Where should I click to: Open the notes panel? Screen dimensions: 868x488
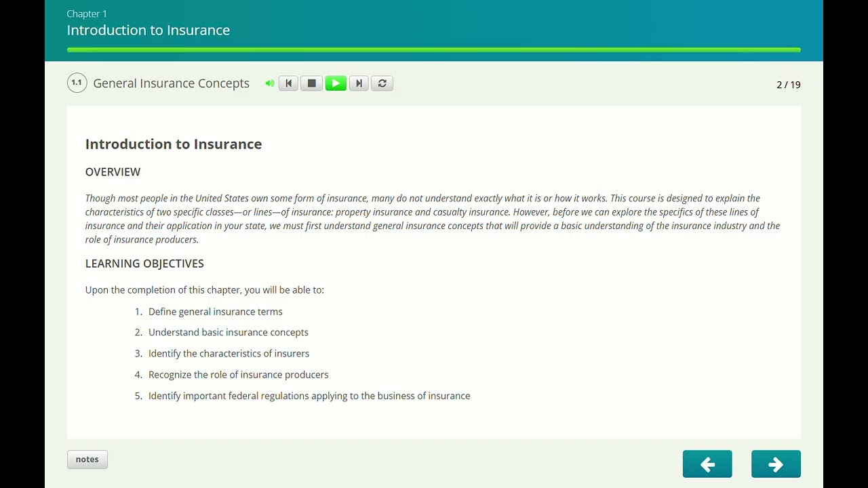click(87, 460)
